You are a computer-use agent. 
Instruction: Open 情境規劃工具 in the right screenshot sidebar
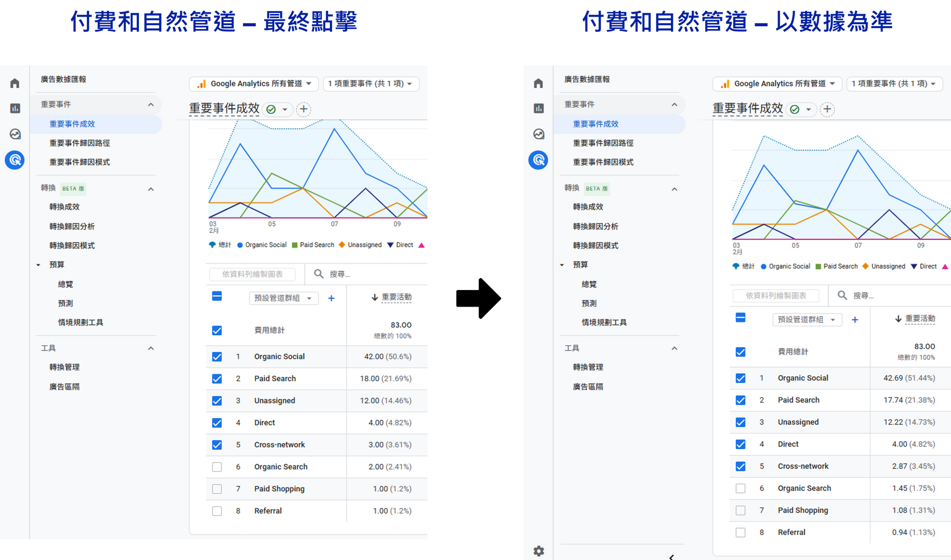[604, 322]
